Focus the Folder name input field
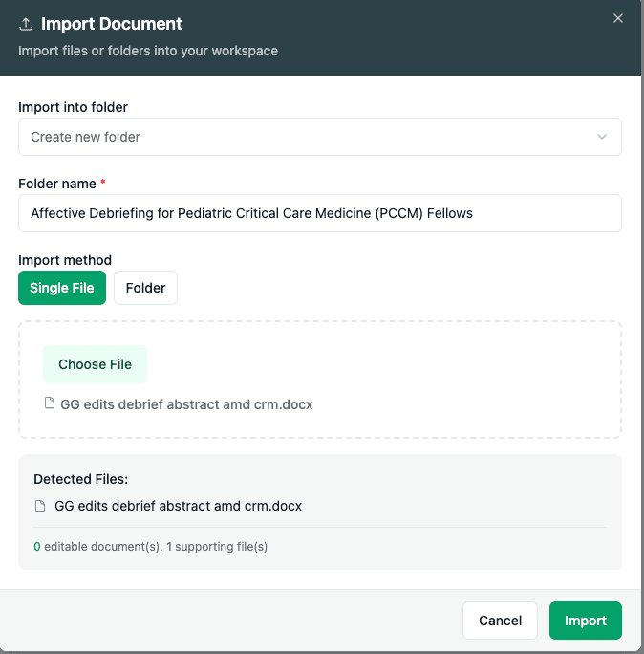 point(320,213)
